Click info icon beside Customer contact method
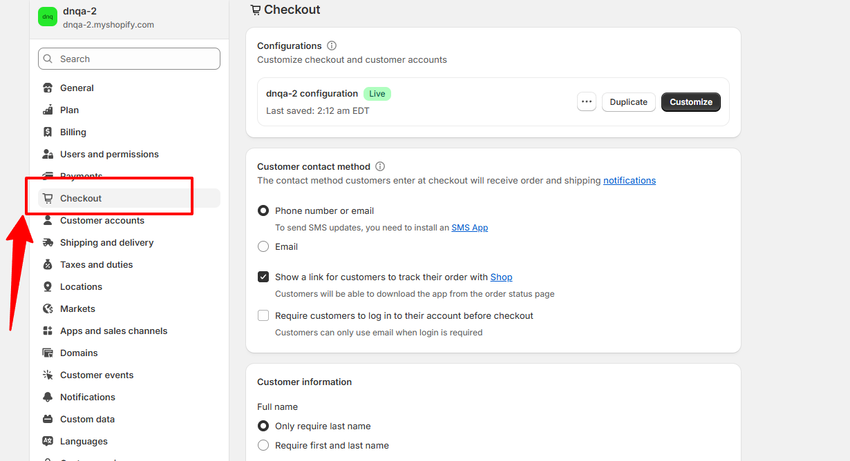The width and height of the screenshot is (850, 461). pyautogui.click(x=380, y=167)
